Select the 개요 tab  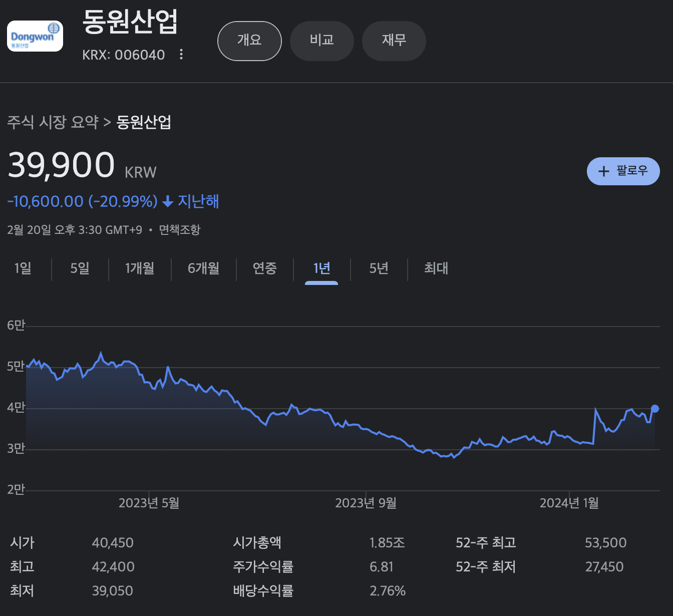point(249,41)
